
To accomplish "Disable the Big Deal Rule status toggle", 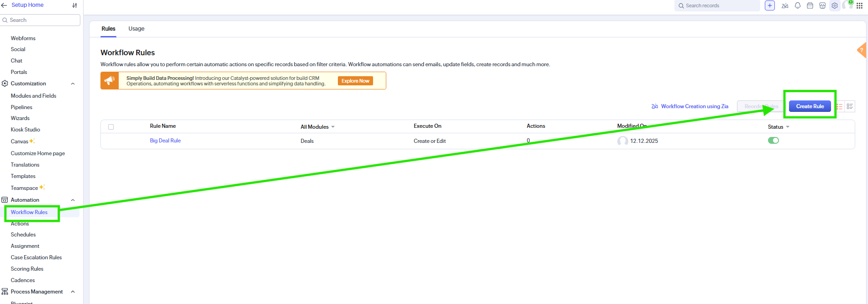I will click(773, 141).
